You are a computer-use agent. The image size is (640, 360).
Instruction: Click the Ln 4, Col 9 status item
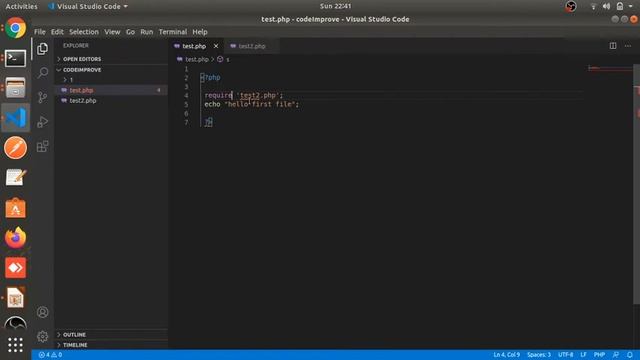[507, 355]
